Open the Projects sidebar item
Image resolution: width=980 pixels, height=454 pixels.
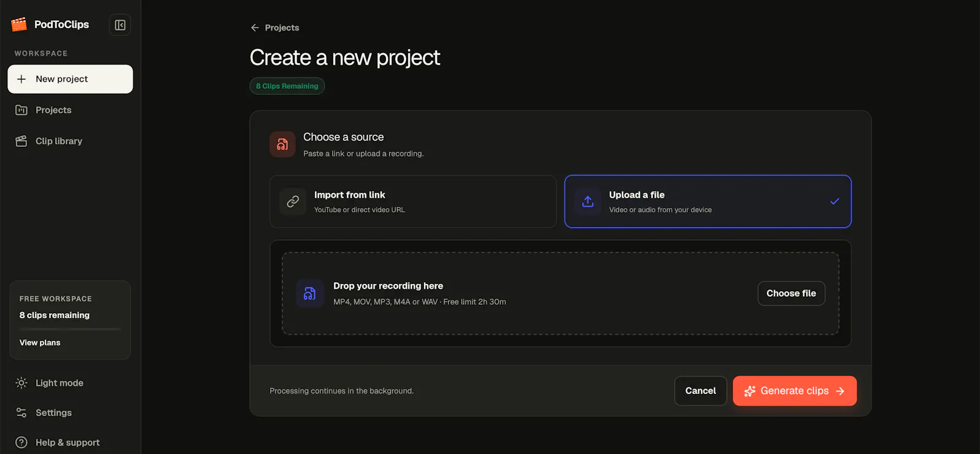pyautogui.click(x=70, y=110)
